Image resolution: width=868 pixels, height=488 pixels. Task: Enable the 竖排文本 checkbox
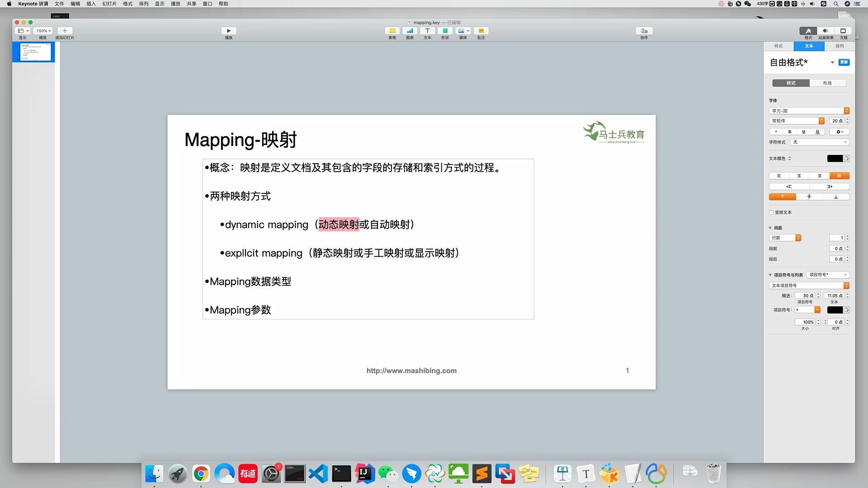(771, 212)
